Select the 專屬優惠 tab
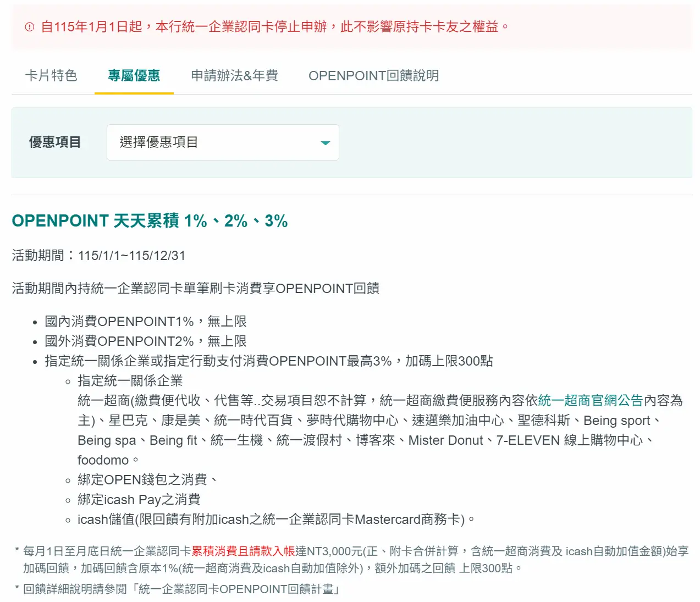 point(134,76)
